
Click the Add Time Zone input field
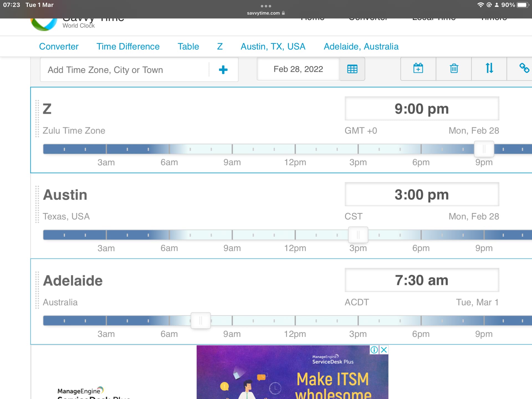point(125,70)
